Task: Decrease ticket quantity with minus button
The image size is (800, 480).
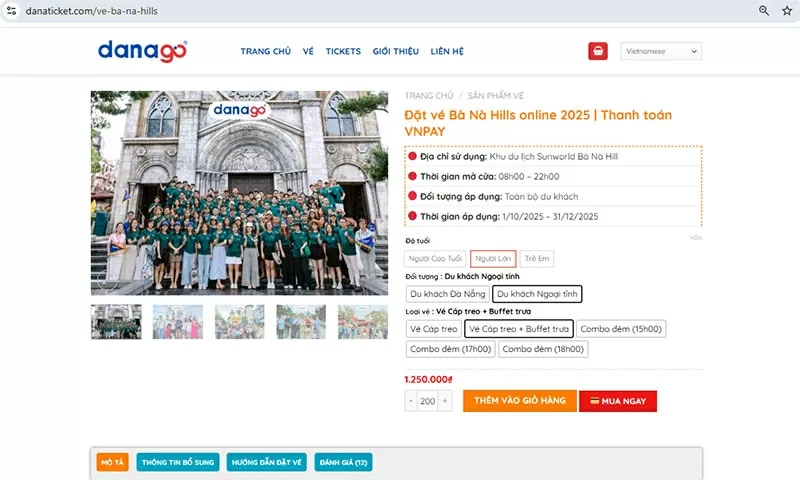Action: pos(411,401)
